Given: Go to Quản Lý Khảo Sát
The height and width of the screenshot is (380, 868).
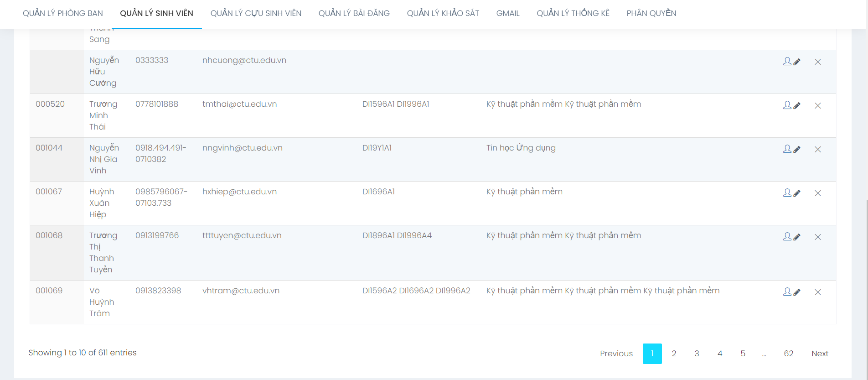Looking at the screenshot, I should click(x=443, y=13).
